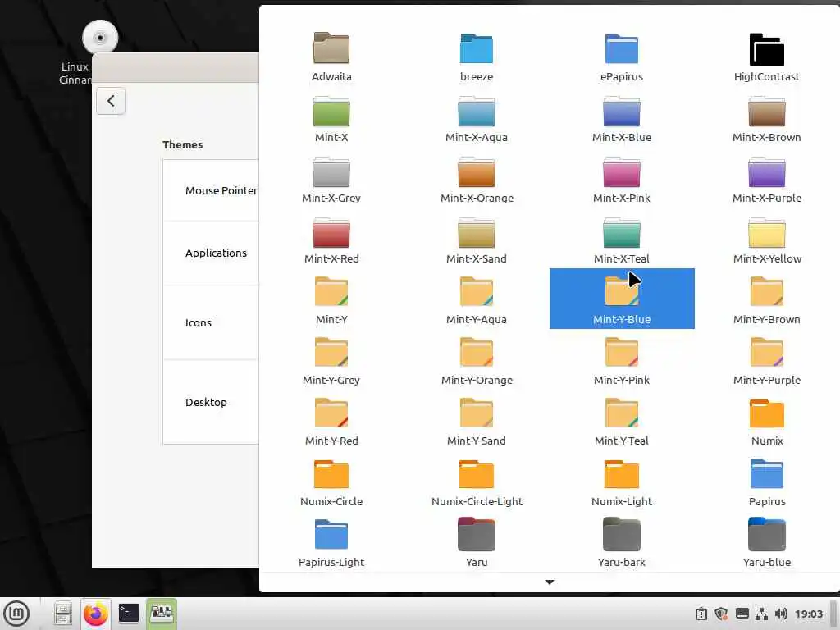
Task: Click the highlighted Mint-Y-Blue theme
Action: [x=622, y=299]
